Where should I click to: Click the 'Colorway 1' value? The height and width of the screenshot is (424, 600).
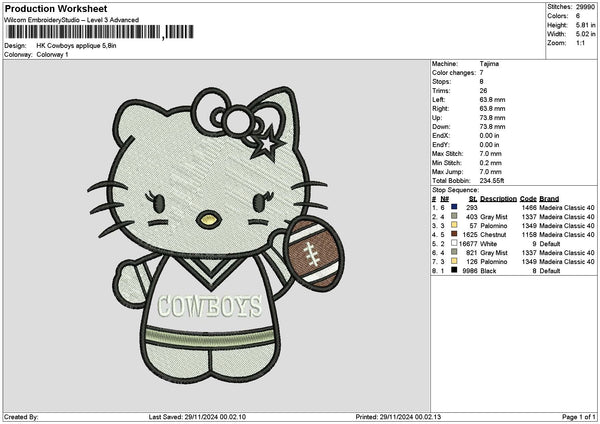pyautogui.click(x=52, y=55)
